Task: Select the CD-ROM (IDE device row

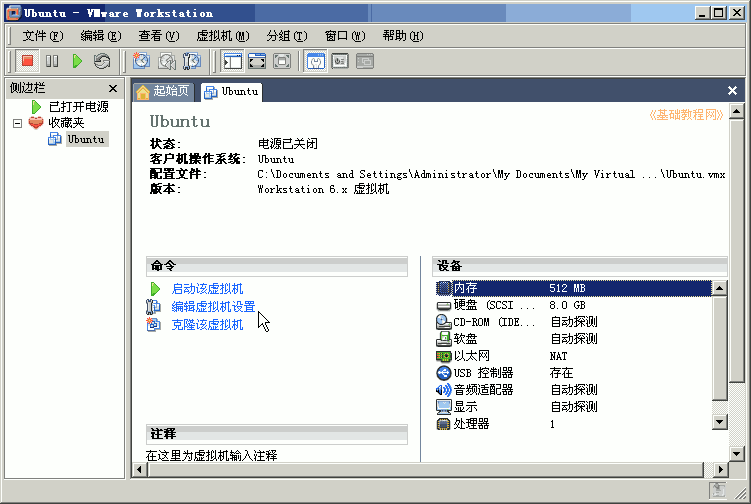Action: click(573, 322)
